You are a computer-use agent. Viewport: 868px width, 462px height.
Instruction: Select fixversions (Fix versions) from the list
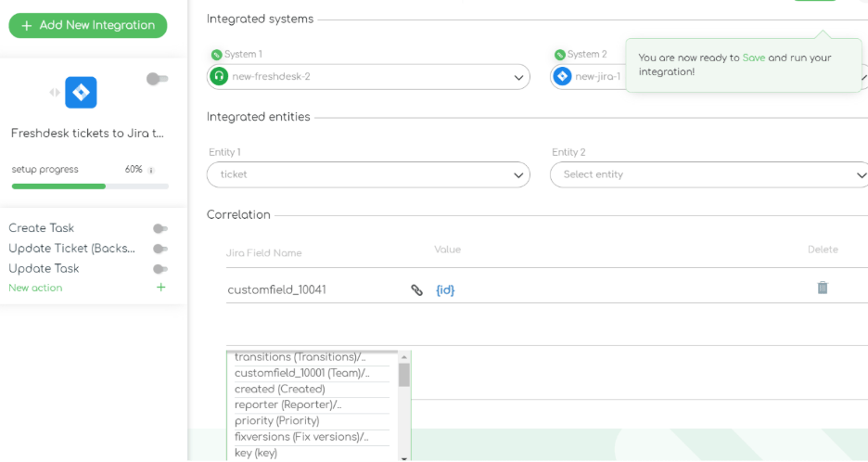(301, 437)
